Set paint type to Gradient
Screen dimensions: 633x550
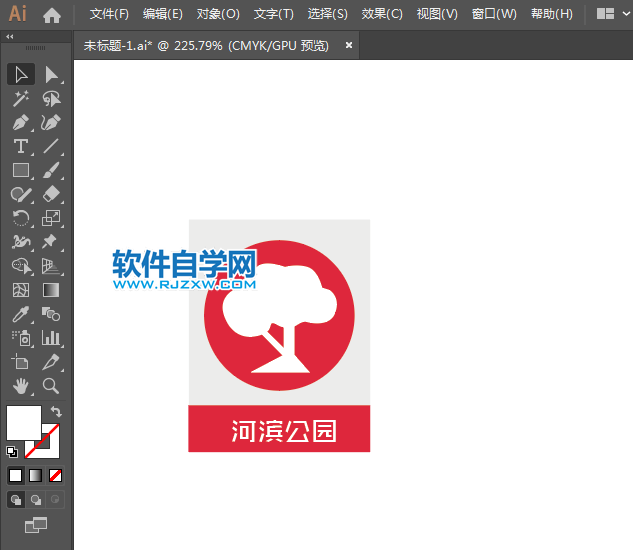[x=36, y=476]
